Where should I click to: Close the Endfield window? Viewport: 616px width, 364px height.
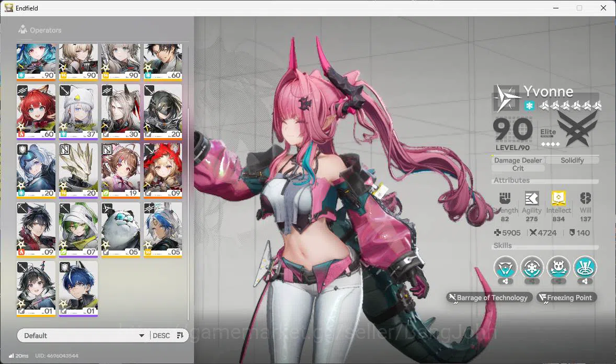pyautogui.click(x=603, y=8)
